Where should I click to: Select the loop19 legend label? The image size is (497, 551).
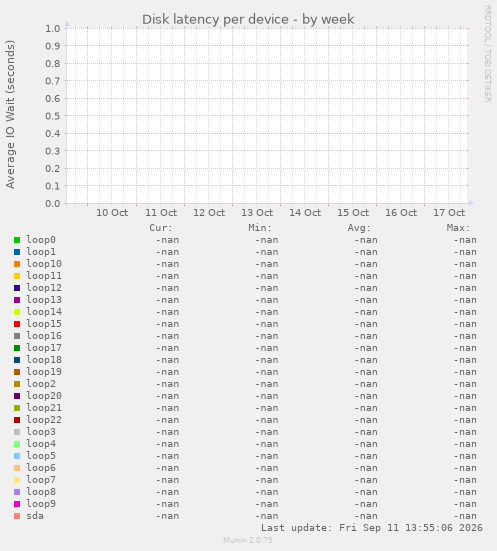[44, 372]
